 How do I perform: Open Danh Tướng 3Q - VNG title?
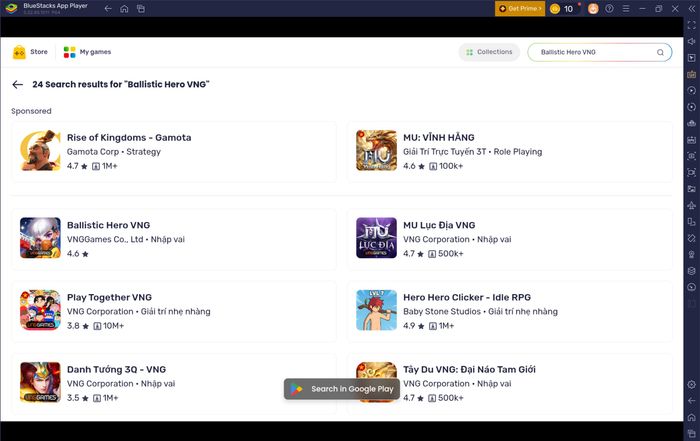[x=117, y=370]
